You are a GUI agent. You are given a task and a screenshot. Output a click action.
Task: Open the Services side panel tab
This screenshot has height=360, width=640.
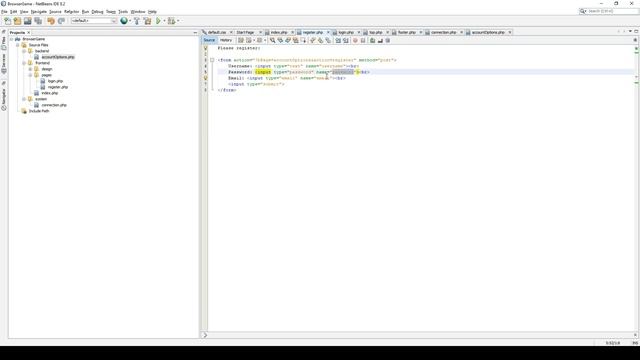coord(4,64)
